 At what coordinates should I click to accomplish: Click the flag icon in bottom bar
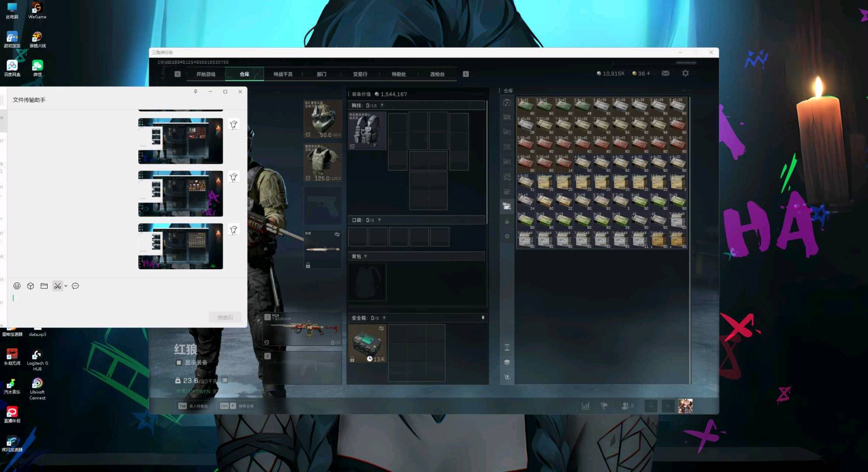[x=604, y=406]
